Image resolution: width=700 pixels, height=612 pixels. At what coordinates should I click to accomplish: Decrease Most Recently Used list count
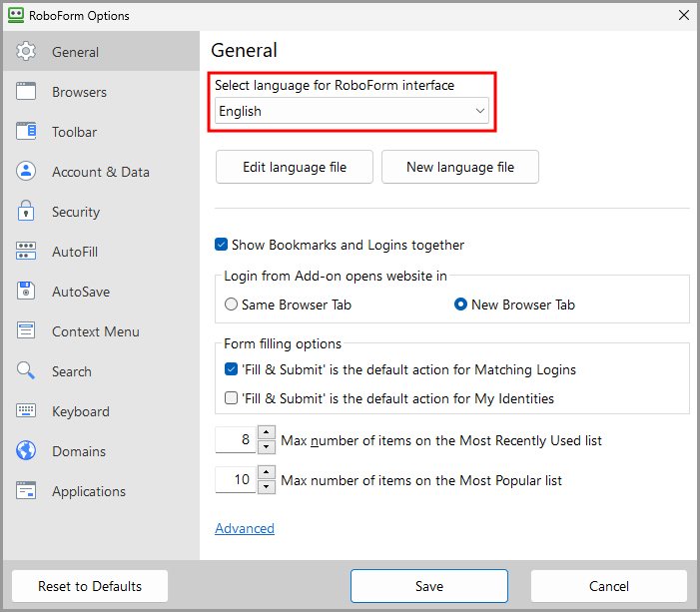[267, 447]
